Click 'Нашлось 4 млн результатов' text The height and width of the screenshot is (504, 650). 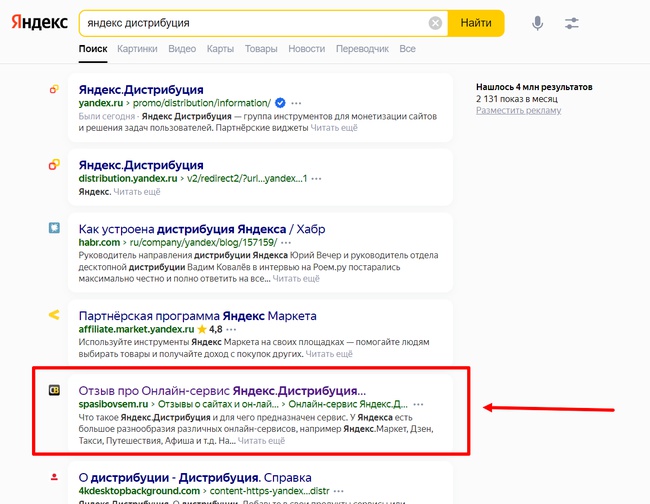point(534,87)
